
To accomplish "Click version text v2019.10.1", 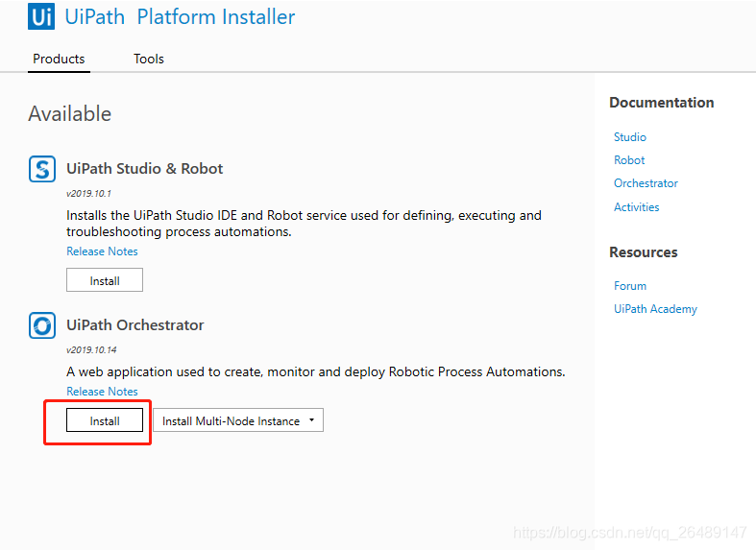I will pyautogui.click(x=88, y=194).
